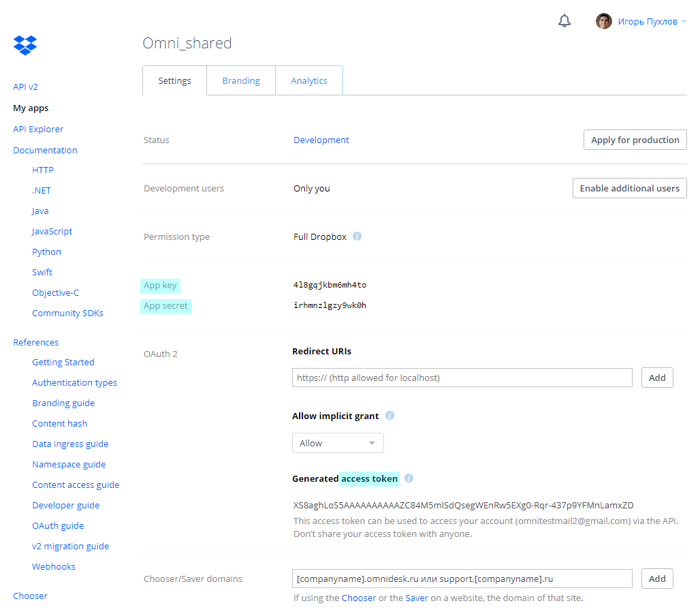Click Enable additional users button
The width and height of the screenshot is (700, 614).
[629, 188]
